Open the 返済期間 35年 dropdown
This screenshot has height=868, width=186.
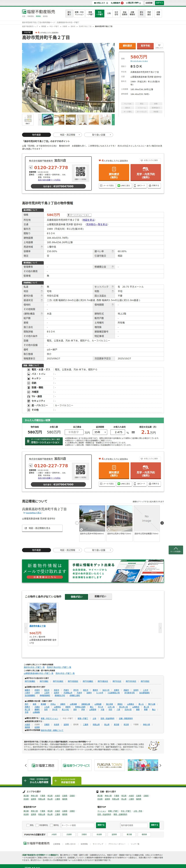[x=100, y=432]
